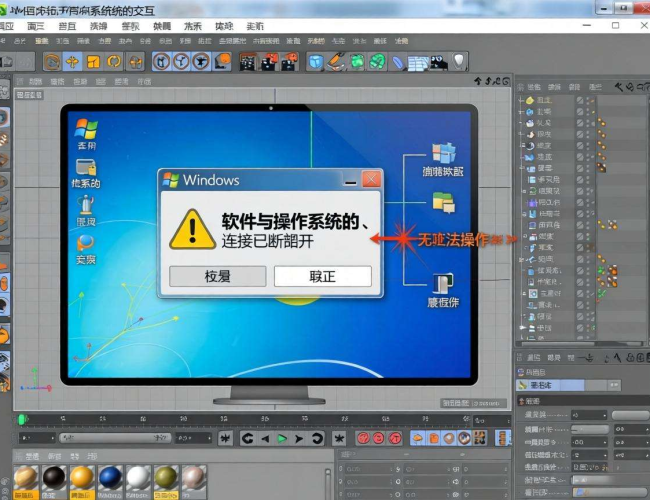
Task: Click the blue floor grid environment icon
Action: (418, 63)
